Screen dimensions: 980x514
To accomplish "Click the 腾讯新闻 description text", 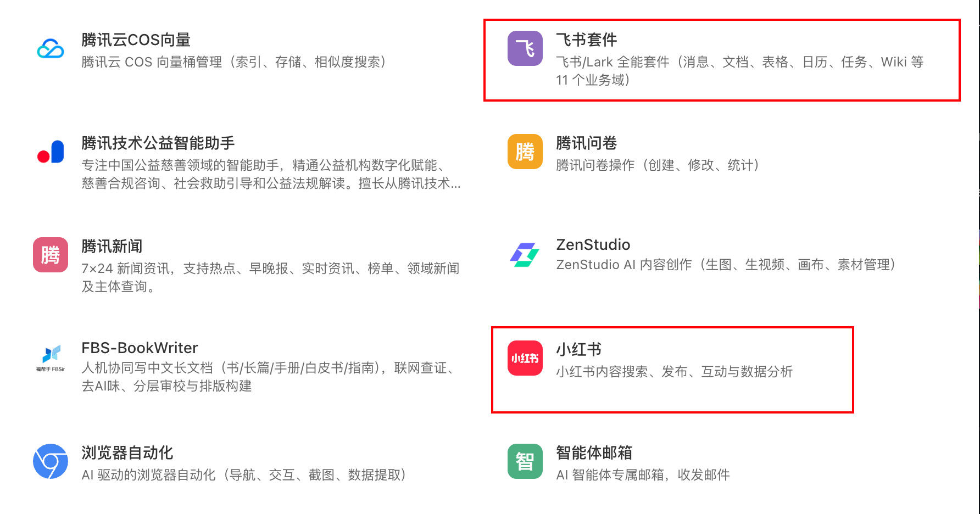I will tap(270, 277).
